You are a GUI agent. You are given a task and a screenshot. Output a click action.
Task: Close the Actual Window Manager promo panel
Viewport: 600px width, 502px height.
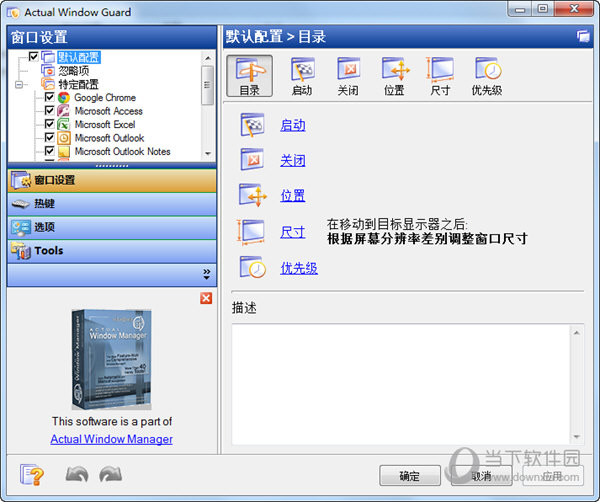click(206, 298)
